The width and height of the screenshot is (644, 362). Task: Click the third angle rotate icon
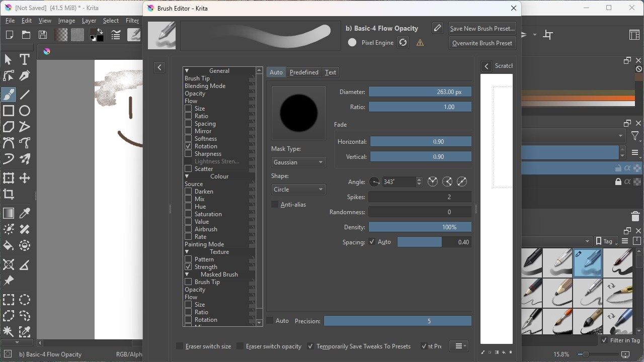(x=462, y=182)
